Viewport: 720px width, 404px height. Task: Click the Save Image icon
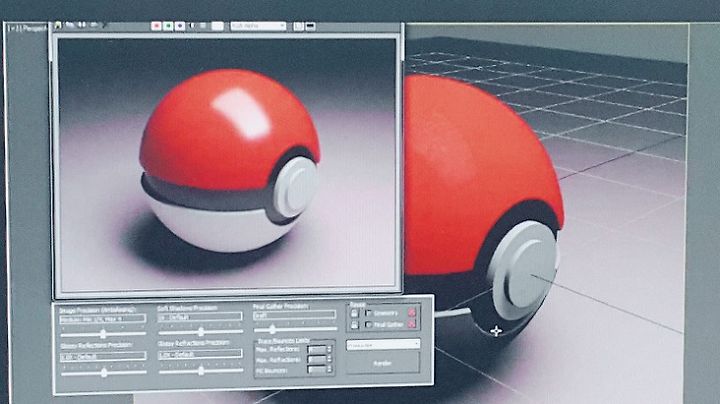tap(58, 25)
